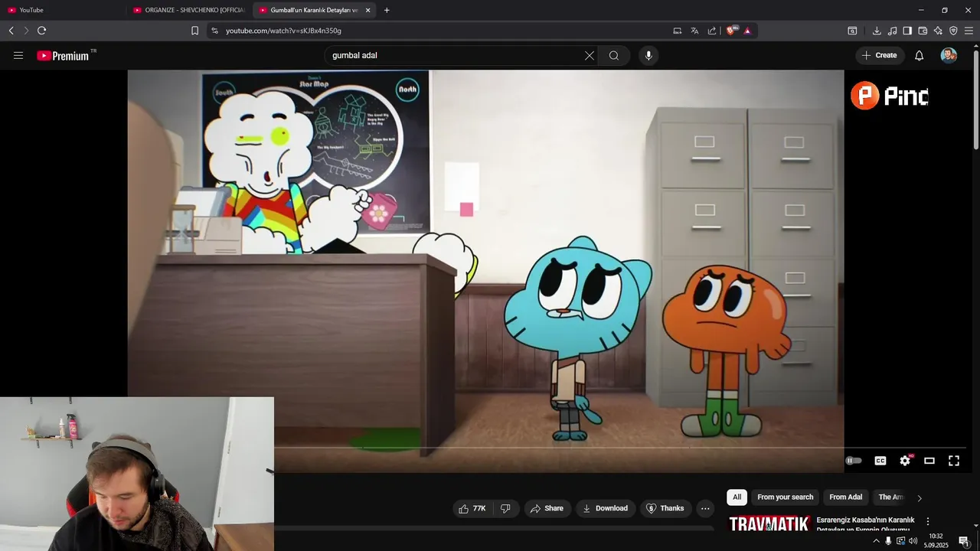Open the account avatar menu
Viewport: 980px width, 551px height.
tap(949, 55)
